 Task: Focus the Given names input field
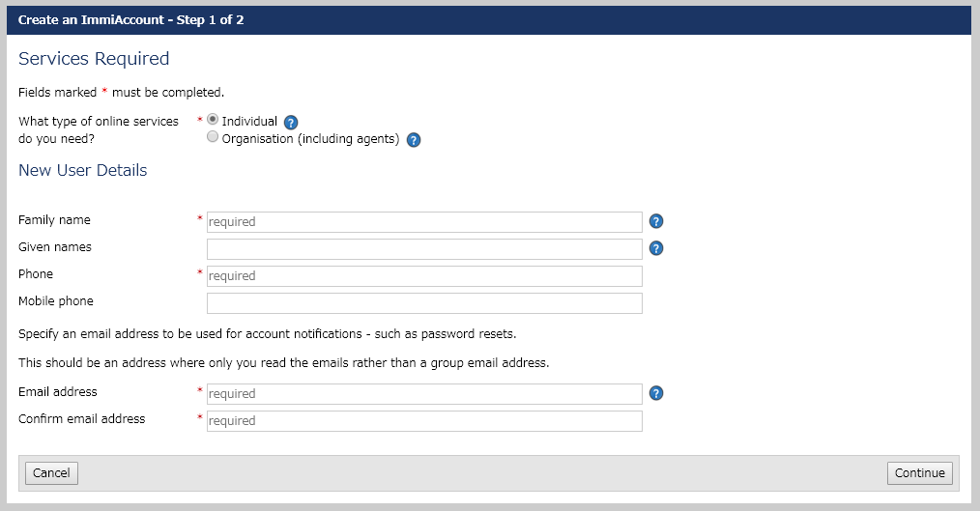coord(424,249)
